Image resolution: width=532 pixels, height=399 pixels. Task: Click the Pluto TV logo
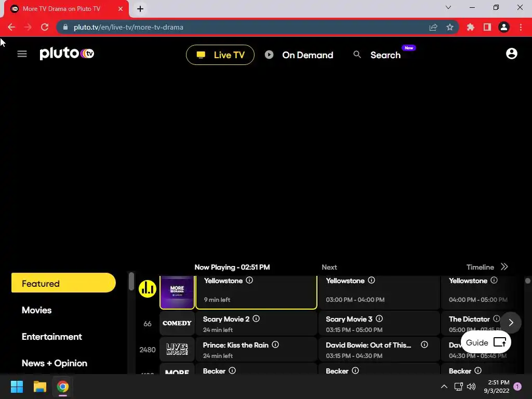pyautogui.click(x=67, y=54)
